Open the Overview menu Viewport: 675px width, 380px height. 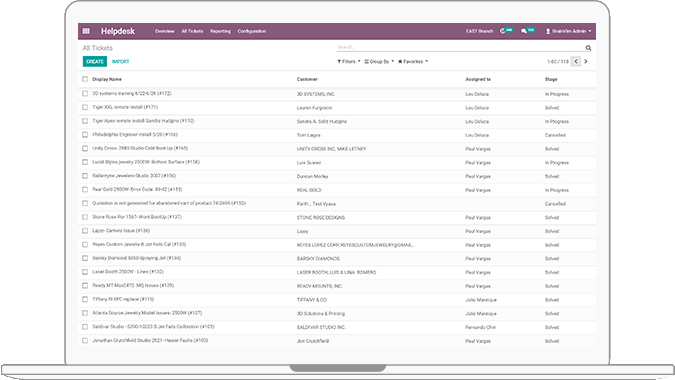point(164,31)
